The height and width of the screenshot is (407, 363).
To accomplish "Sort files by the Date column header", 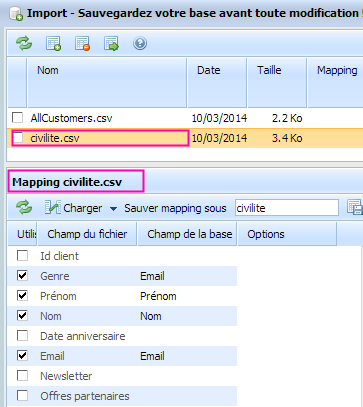I will (x=217, y=83).
